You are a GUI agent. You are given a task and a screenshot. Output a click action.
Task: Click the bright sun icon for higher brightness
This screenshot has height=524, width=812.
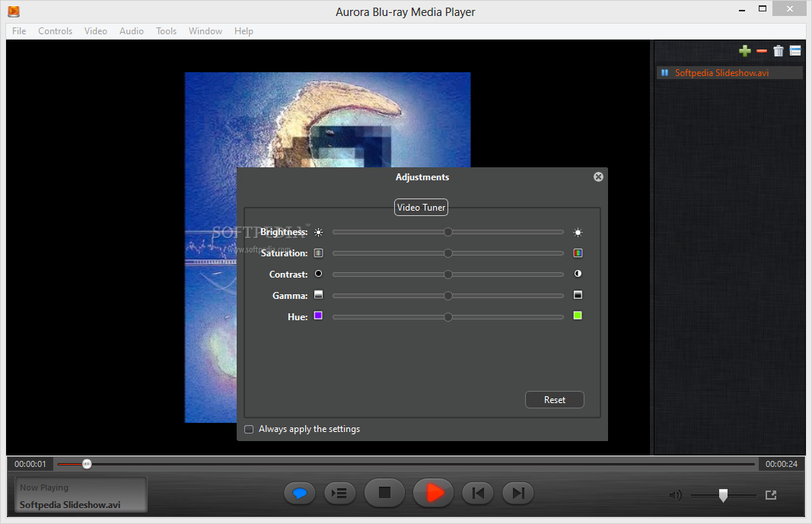pyautogui.click(x=578, y=232)
